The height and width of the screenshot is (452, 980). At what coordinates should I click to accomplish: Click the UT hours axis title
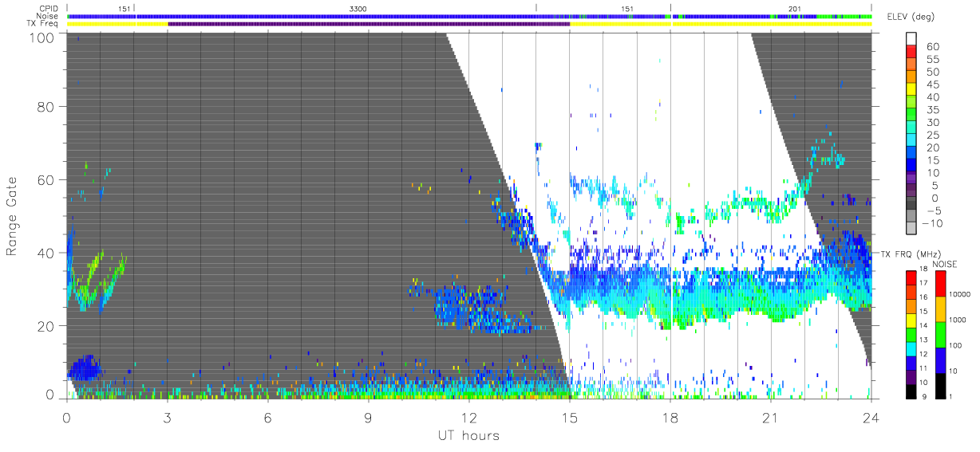pyautogui.click(x=468, y=435)
